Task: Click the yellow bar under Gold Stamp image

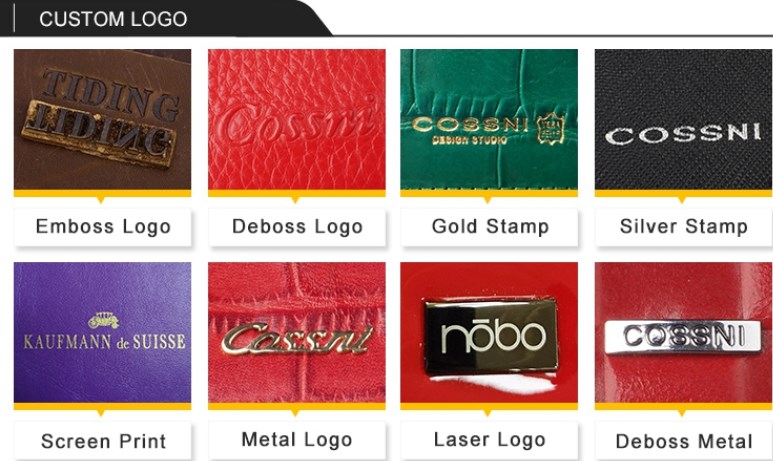Action: point(489,193)
